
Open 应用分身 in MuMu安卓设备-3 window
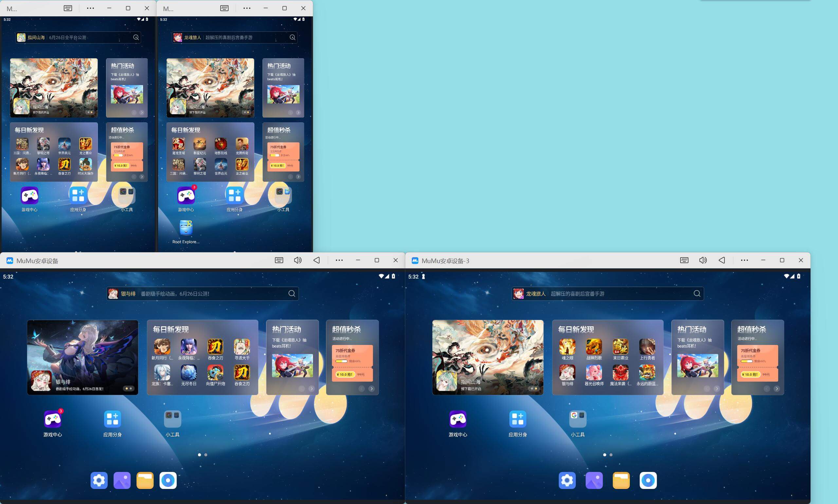pos(518,419)
